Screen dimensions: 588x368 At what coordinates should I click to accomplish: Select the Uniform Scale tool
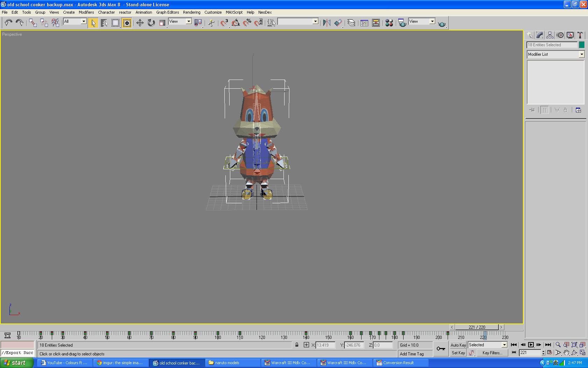(x=162, y=23)
